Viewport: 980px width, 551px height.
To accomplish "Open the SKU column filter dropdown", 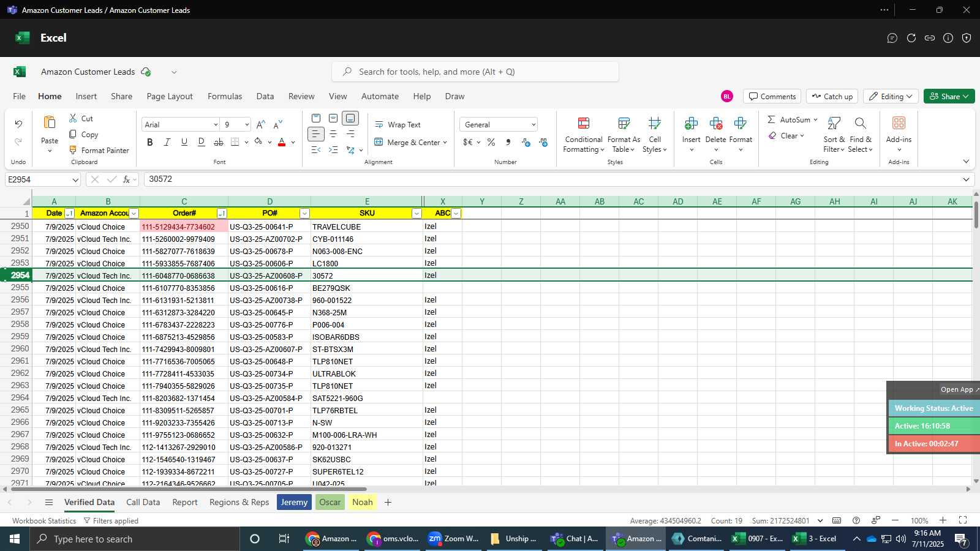I will [417, 214].
